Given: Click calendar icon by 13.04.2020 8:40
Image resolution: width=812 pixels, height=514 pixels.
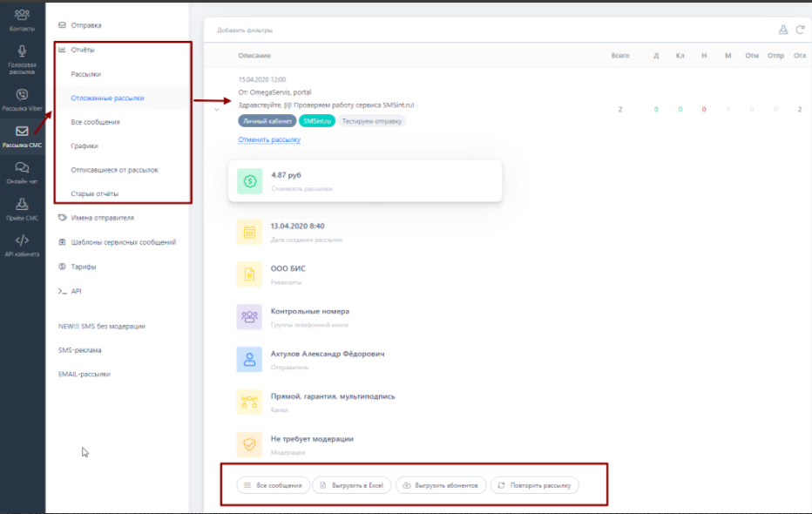Looking at the screenshot, I should pyautogui.click(x=249, y=232).
